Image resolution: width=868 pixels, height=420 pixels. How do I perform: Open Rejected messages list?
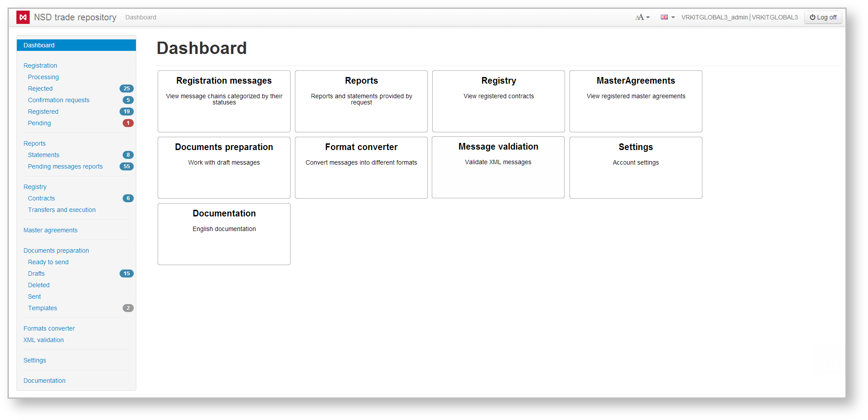[40, 89]
